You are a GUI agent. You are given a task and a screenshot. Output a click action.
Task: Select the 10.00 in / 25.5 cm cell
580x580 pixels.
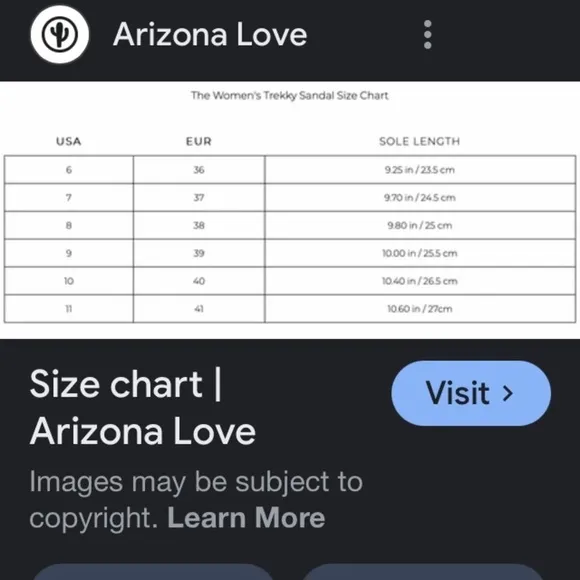pyautogui.click(x=420, y=253)
